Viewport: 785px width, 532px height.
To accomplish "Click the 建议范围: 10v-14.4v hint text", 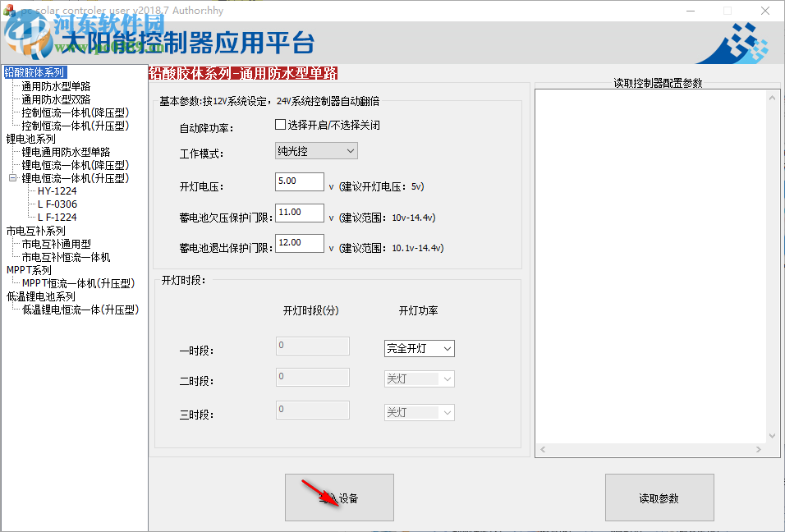I will pyautogui.click(x=388, y=218).
